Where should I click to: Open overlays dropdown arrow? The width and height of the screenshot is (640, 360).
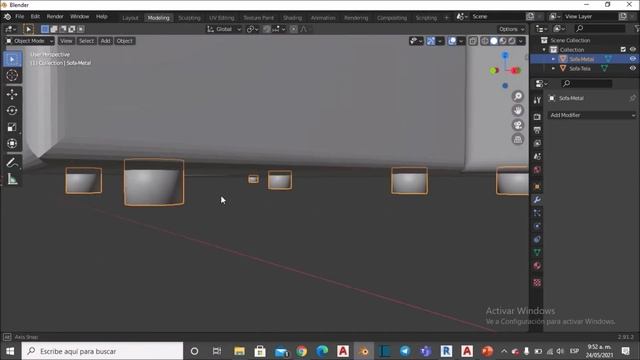461,41
